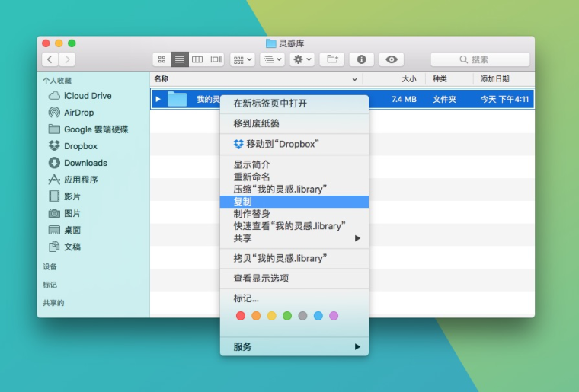Apply the red tag color

pyautogui.click(x=241, y=316)
